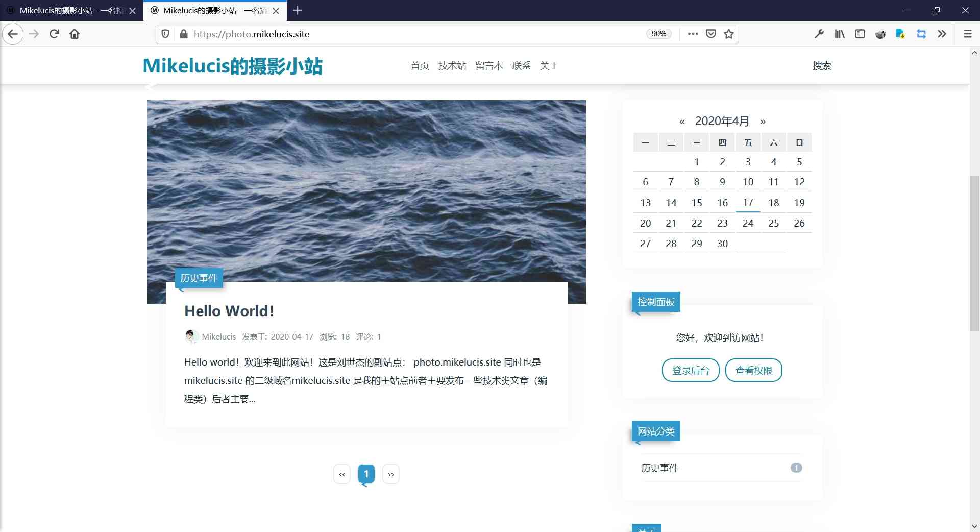Reload the current page
980x532 pixels.
(54, 34)
